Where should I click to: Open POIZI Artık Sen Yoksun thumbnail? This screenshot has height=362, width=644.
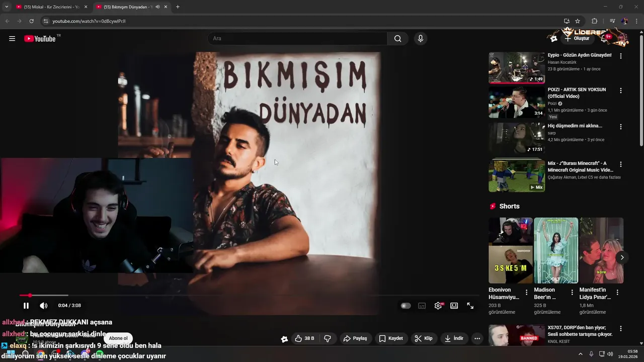click(x=517, y=103)
